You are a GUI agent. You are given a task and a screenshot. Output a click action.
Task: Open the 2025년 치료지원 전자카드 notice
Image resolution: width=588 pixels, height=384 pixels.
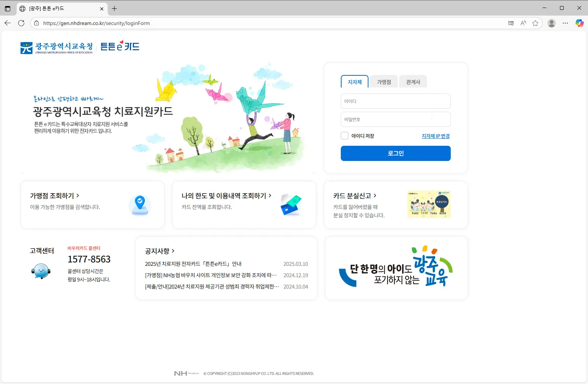193,264
